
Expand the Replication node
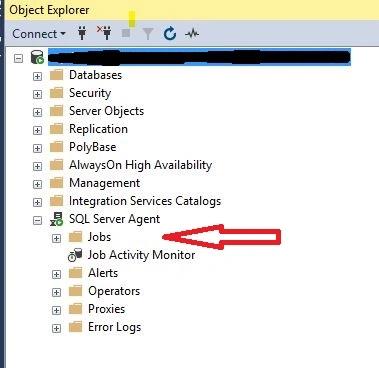pyautogui.click(x=37, y=130)
